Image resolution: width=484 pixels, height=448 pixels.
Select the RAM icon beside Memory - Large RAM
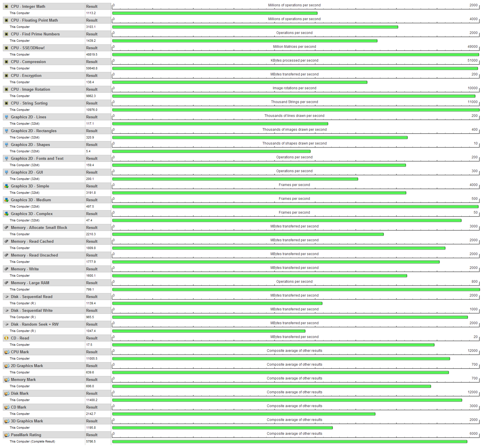point(6,283)
